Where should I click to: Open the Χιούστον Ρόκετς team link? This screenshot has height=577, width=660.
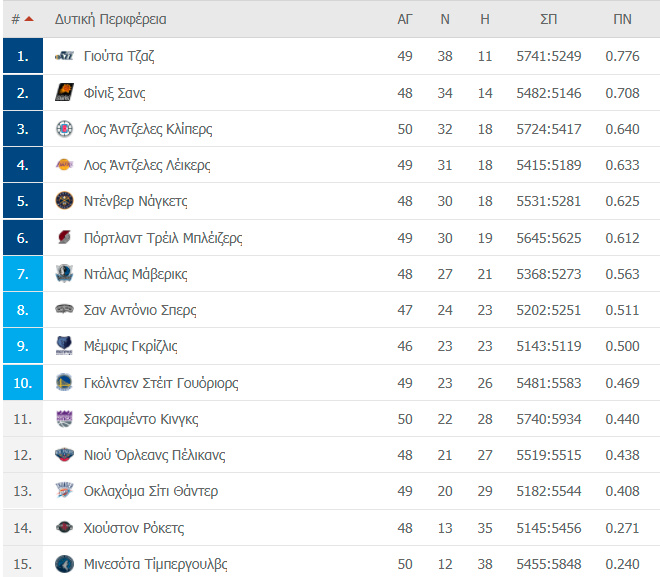[134, 528]
